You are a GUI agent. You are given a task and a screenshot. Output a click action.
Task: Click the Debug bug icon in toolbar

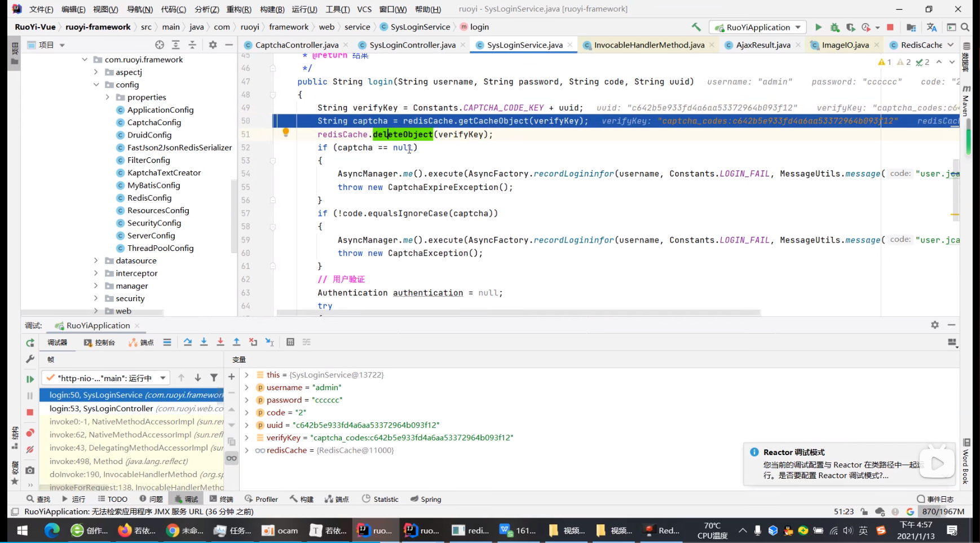(835, 27)
